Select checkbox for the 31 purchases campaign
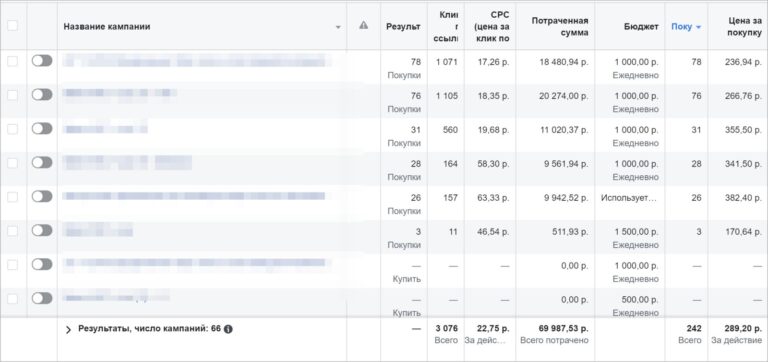The image size is (768, 362). click(x=12, y=129)
